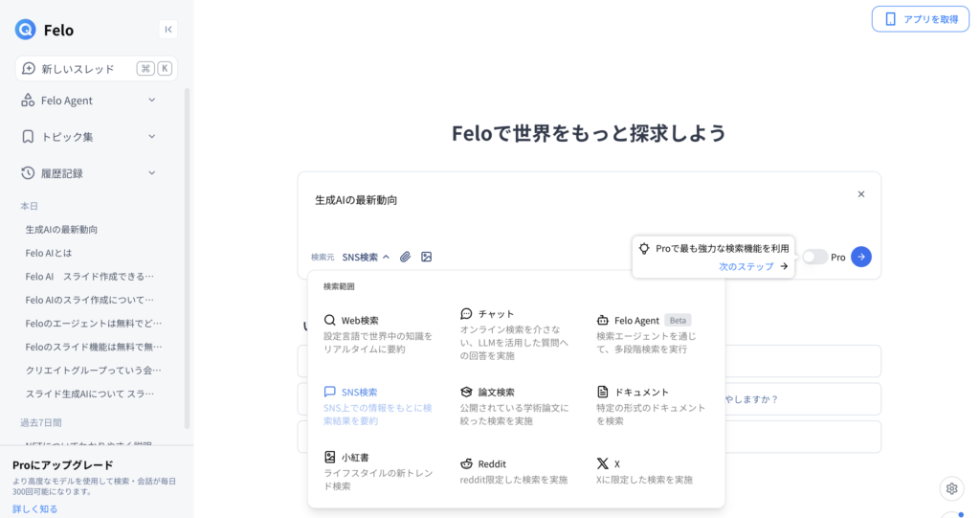980x518 pixels.
Task: Click the sidebar scrollbar
Action: (x=187, y=259)
